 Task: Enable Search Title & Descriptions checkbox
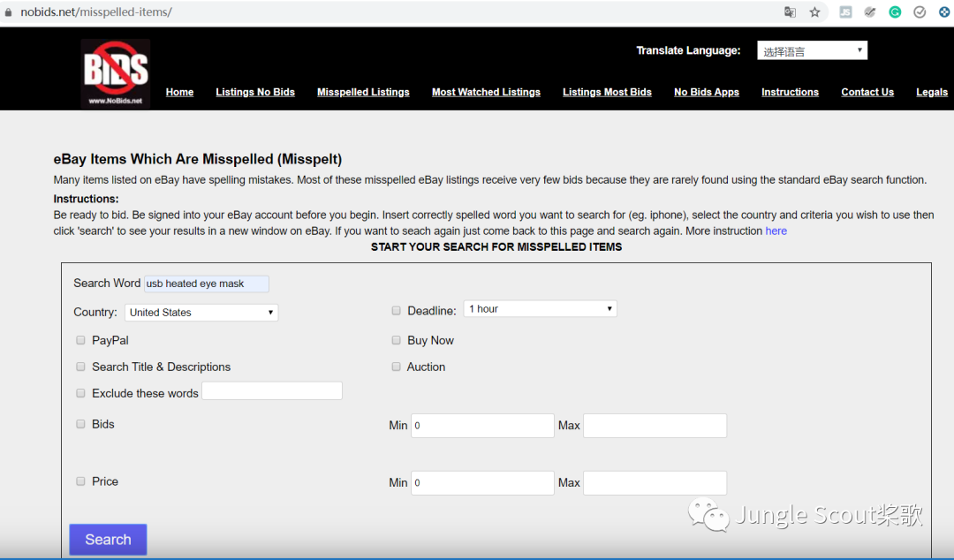click(80, 367)
